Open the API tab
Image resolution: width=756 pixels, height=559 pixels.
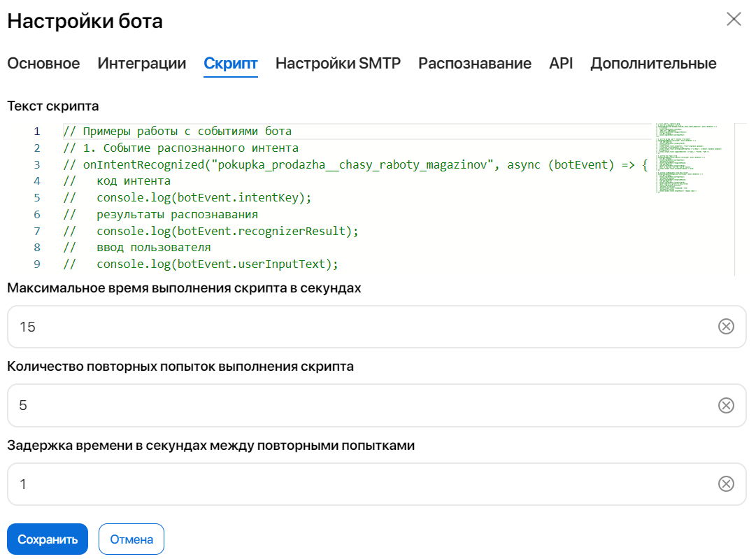560,63
